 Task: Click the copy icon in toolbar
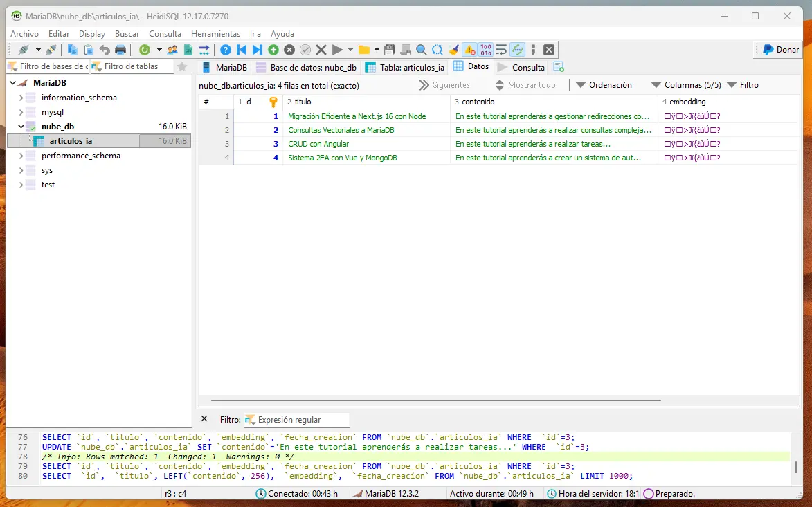click(73, 50)
